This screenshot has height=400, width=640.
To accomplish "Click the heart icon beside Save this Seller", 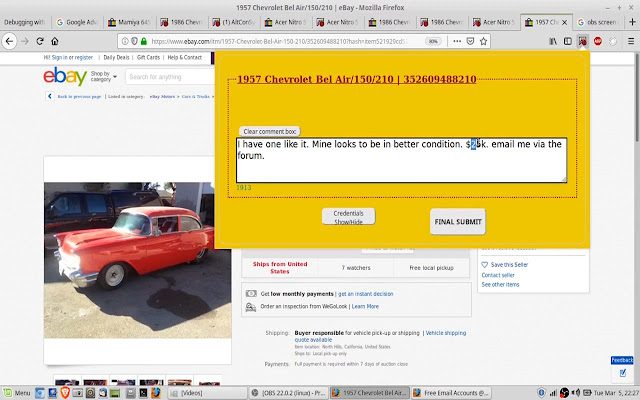I will coord(484,264).
